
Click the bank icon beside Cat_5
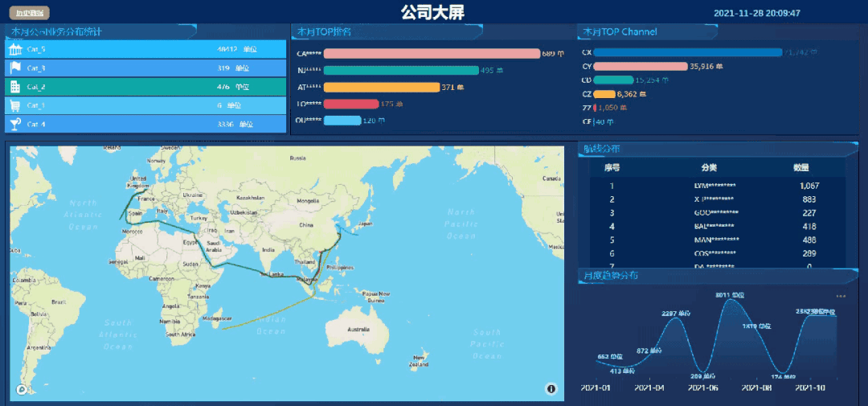tap(15, 50)
